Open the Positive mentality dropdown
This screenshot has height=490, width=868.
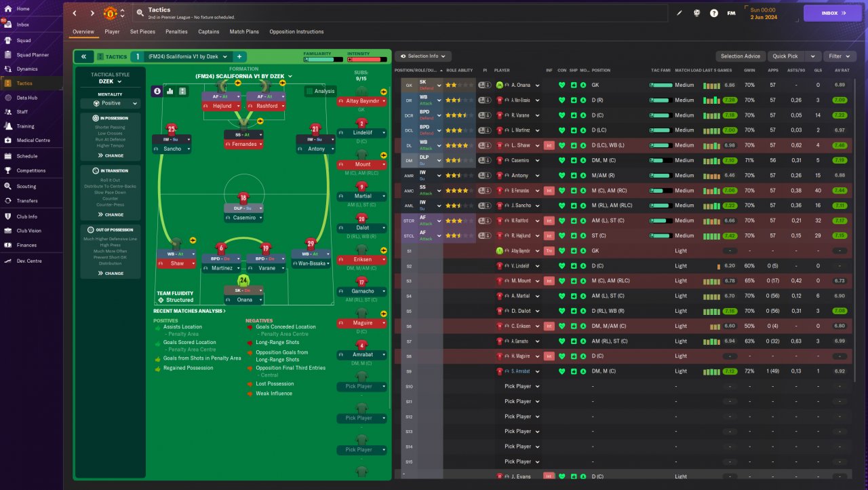(x=111, y=103)
